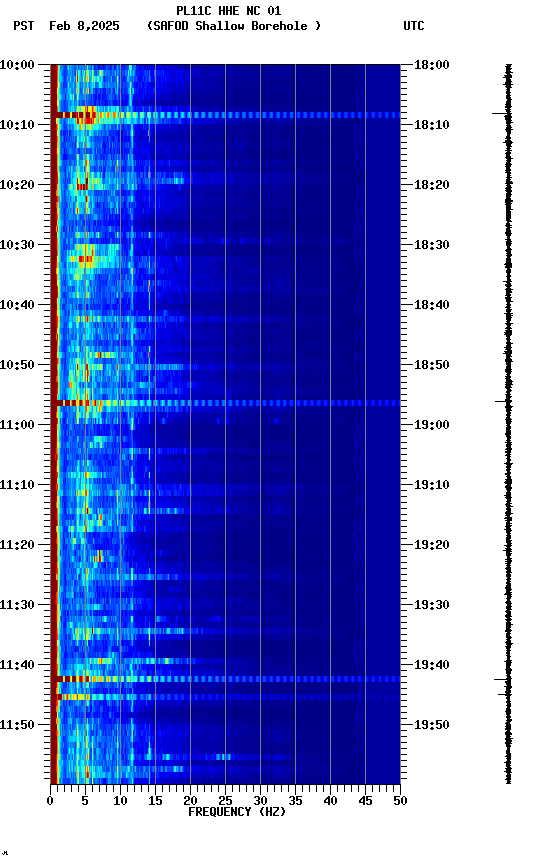Screen dimensions: 552x864
Task: Click the 11:40 PST time label
Action: pos(17,665)
